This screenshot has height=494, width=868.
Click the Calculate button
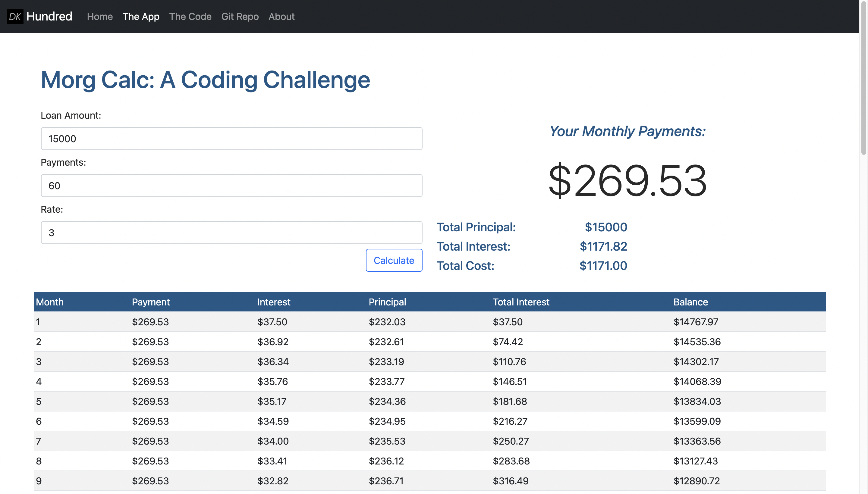point(394,260)
